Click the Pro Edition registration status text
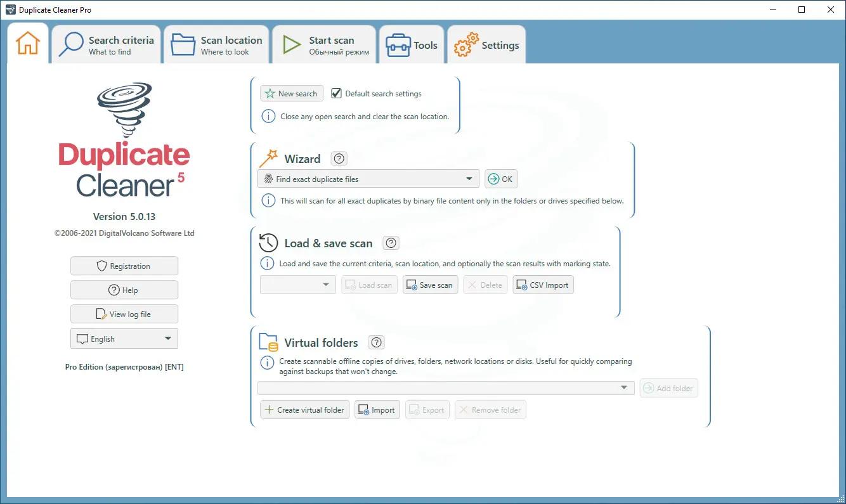Viewport: 846px width, 504px height. click(124, 367)
